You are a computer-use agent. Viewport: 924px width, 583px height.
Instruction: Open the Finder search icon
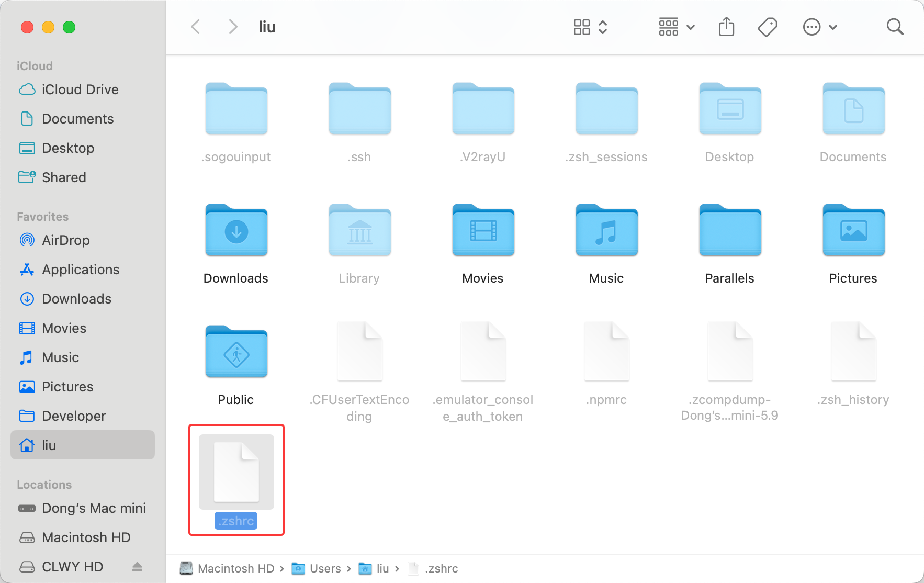[895, 27]
